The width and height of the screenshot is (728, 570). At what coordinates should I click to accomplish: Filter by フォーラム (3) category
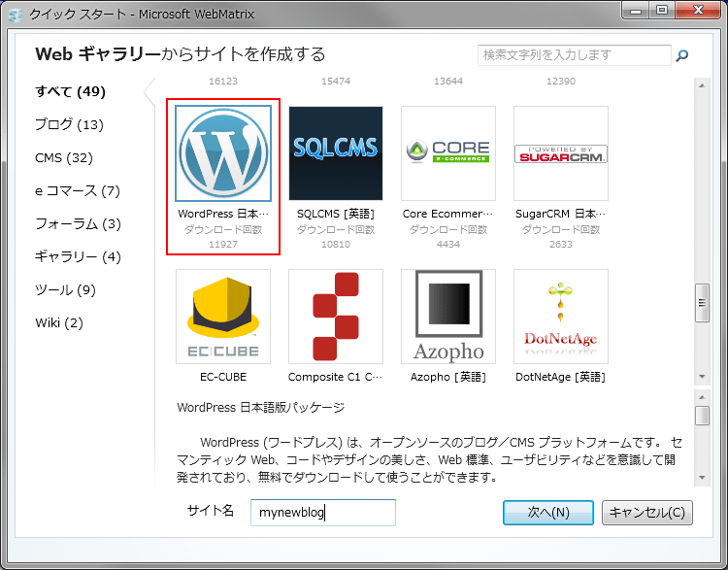[x=78, y=224]
